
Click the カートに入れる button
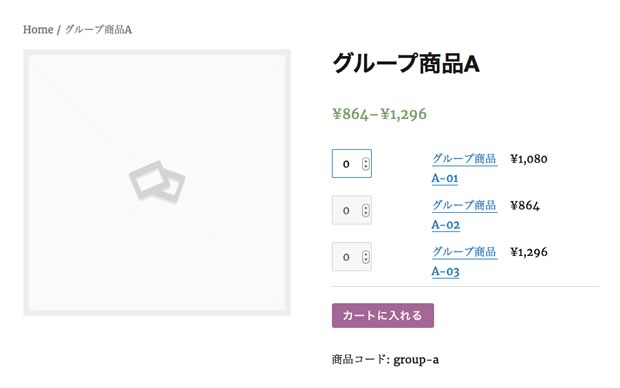(x=383, y=316)
